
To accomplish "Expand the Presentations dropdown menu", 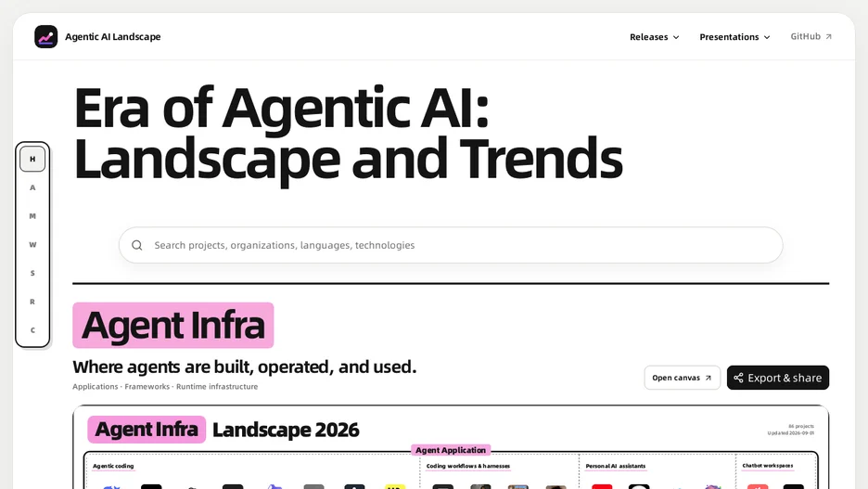I will (x=734, y=37).
